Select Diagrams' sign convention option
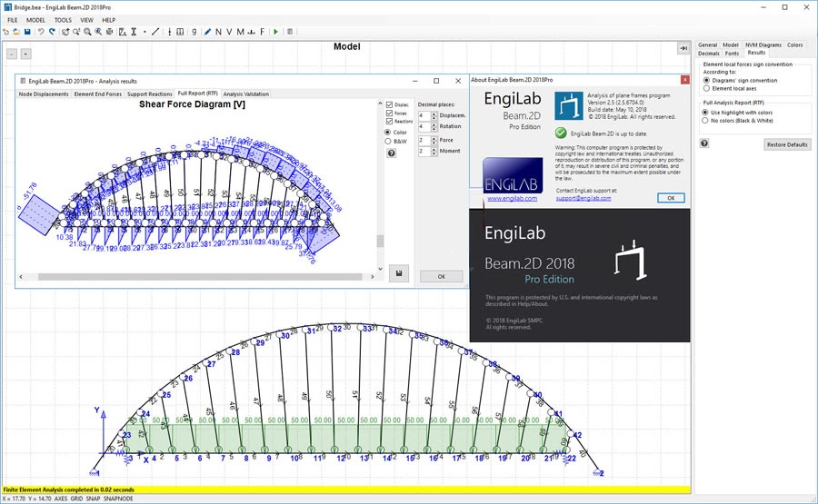 [x=706, y=80]
